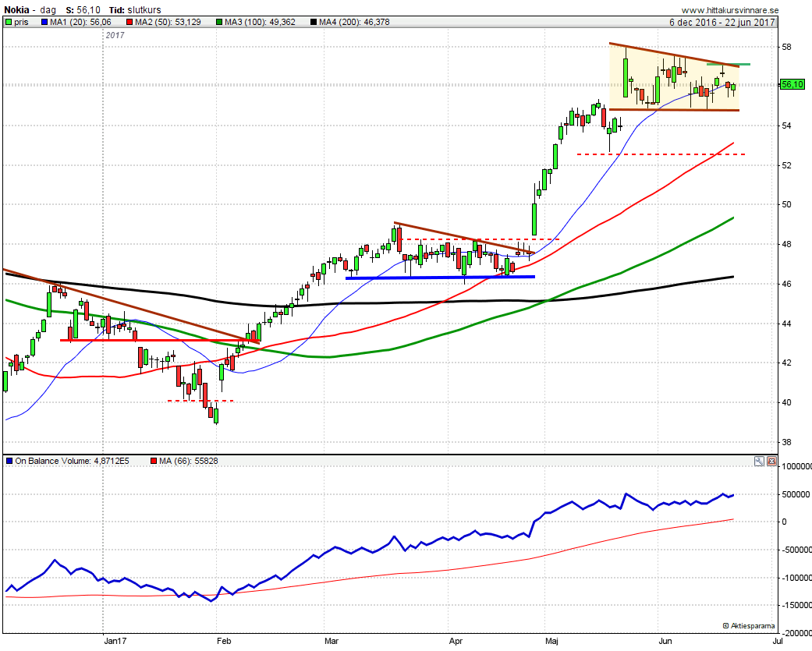Click the 'MA4 (200): 46,378' legend text

[x=354, y=23]
